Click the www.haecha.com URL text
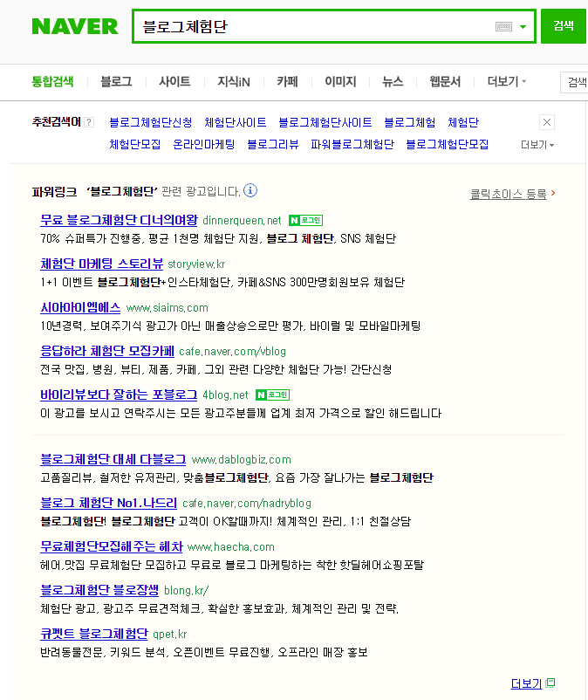 pos(231,547)
